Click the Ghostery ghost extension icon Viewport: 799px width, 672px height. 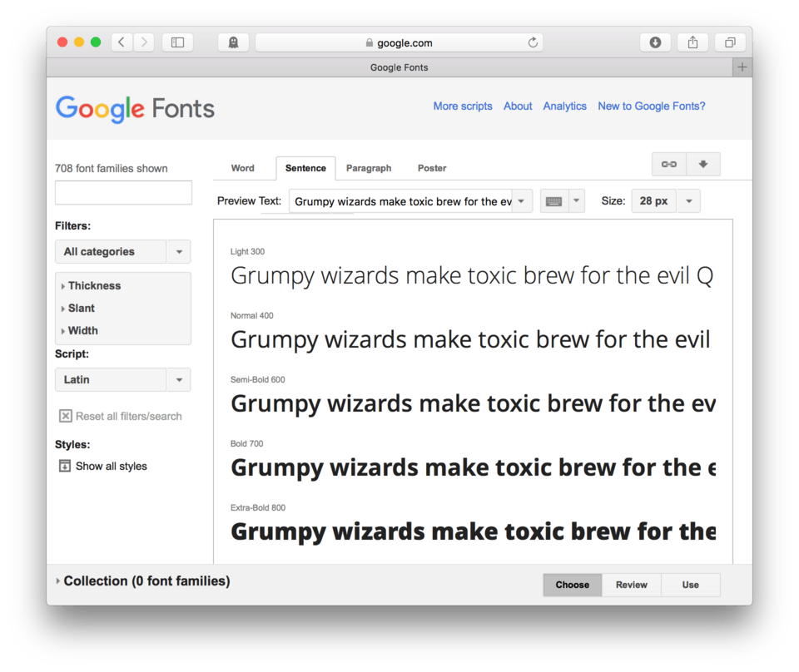tap(233, 42)
